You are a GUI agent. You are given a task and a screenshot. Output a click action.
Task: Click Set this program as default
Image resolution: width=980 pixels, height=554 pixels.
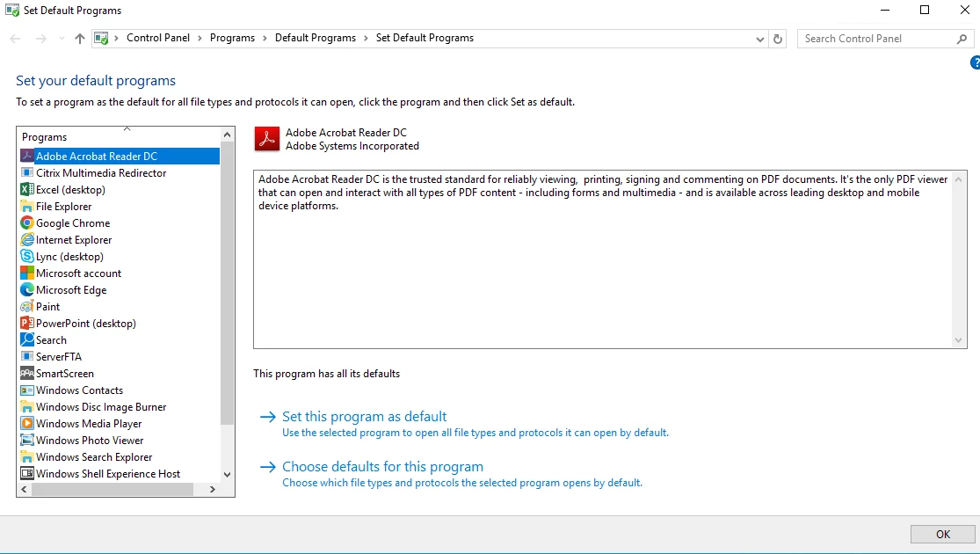365,417
